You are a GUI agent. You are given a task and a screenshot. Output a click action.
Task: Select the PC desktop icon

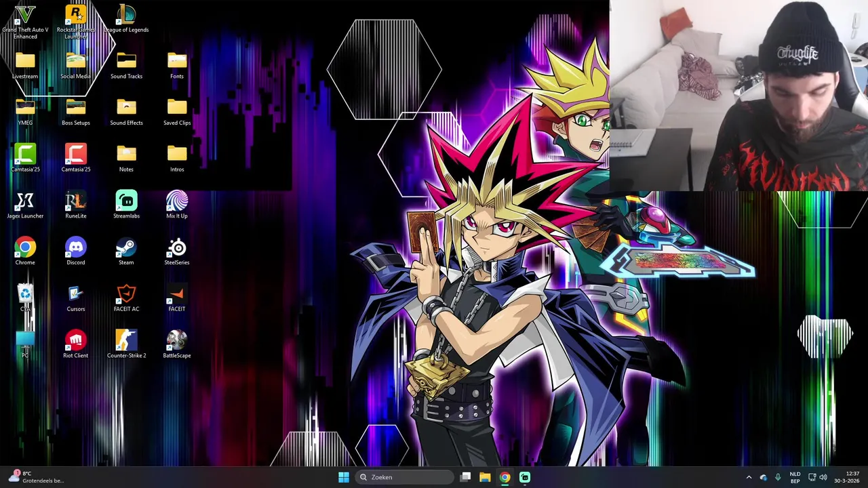coord(25,345)
